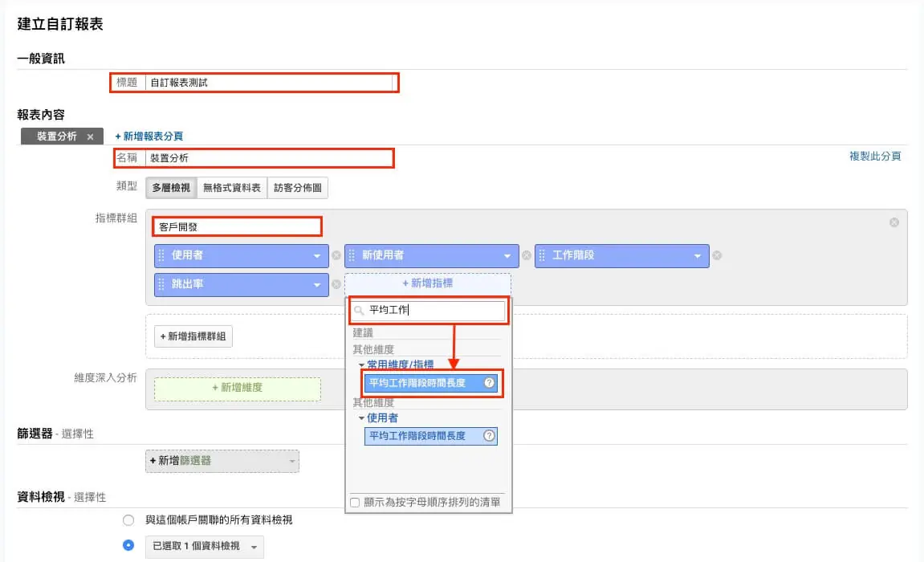Focus the 標題 input field
The width and height of the screenshot is (924, 562).
click(x=269, y=83)
